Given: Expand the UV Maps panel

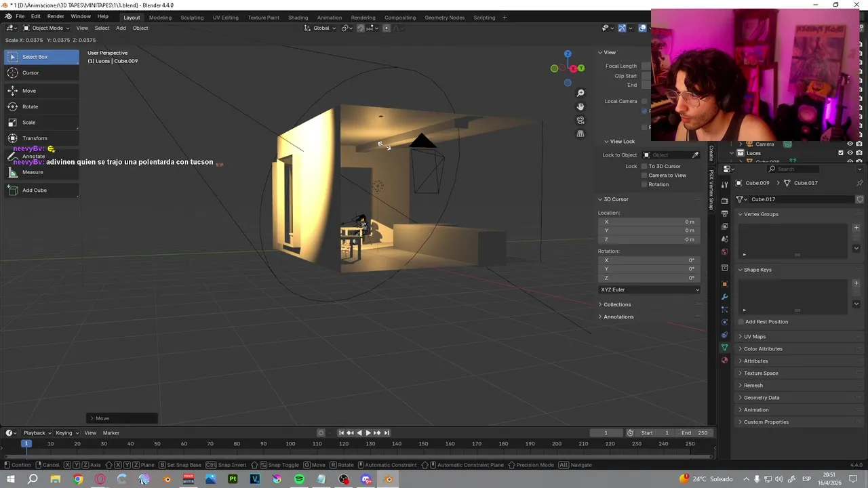Looking at the screenshot, I should coord(755,337).
